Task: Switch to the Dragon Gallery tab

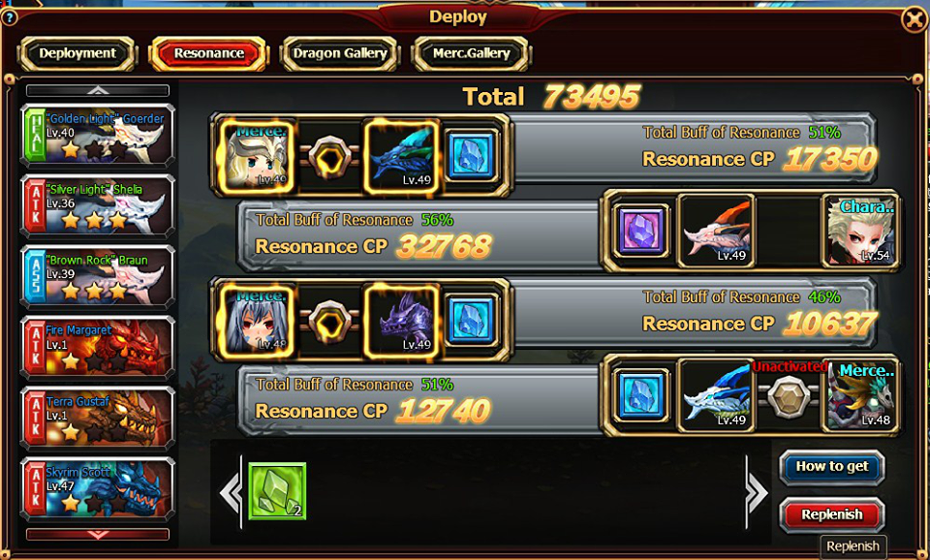Action: (x=340, y=53)
